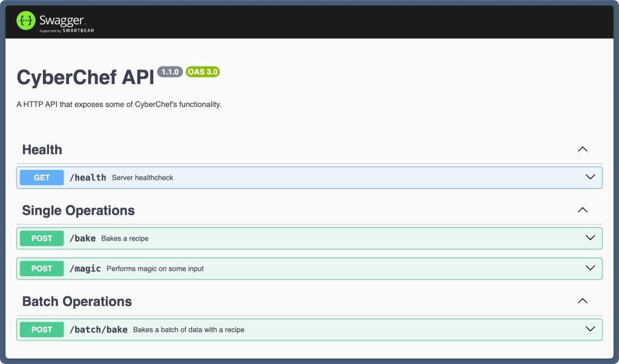Click the Swagger logo icon
The width and height of the screenshot is (619, 364).
tap(25, 21)
